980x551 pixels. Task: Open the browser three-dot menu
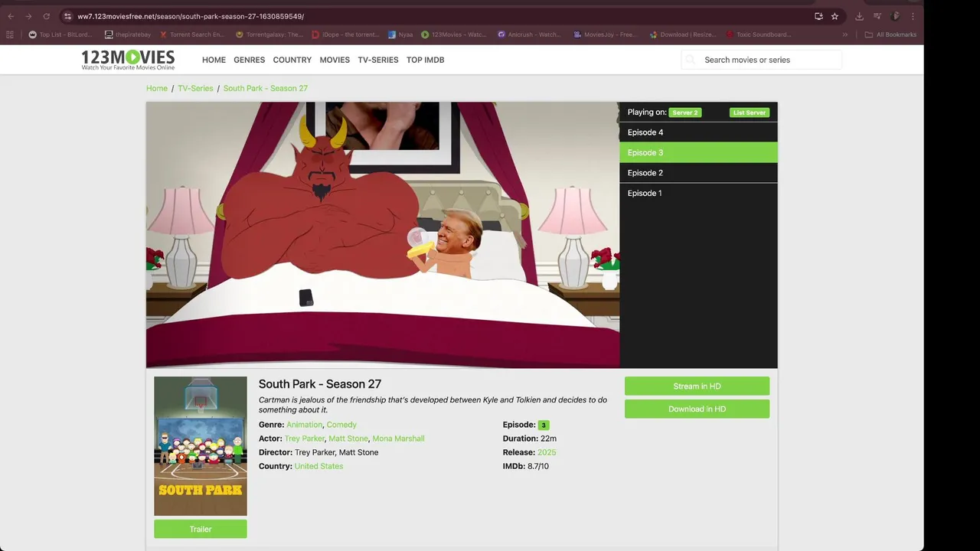coord(912,16)
